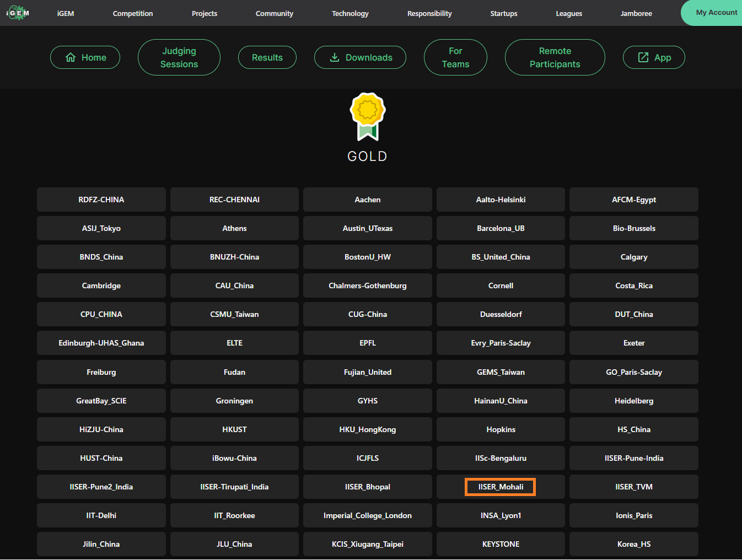Select team REC-CHENNAI
The image size is (742, 560).
[234, 200]
